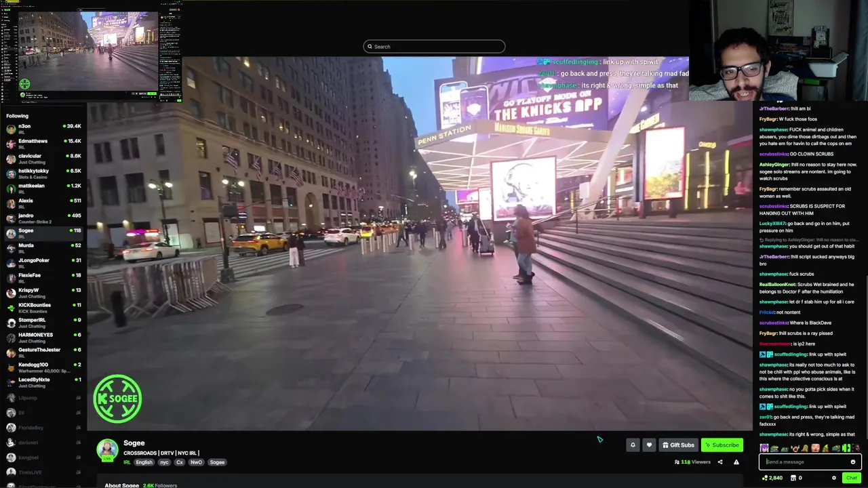Click RealBalloonKnot username in chat
Viewport: 868px width, 488px height.
coord(777,285)
